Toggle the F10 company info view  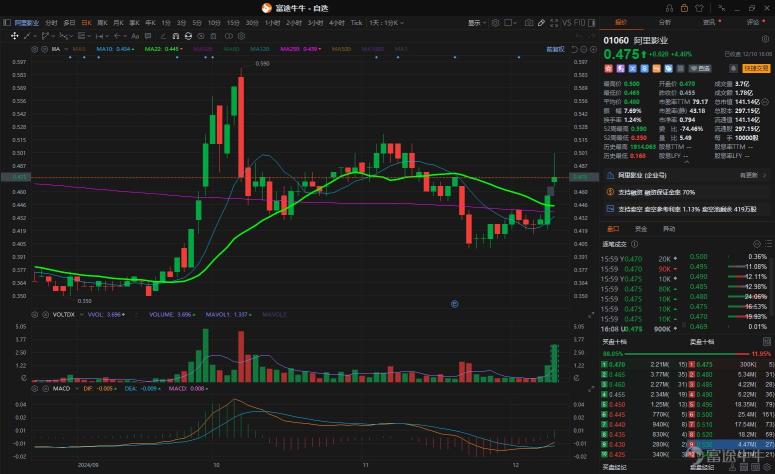pyautogui.click(x=581, y=22)
